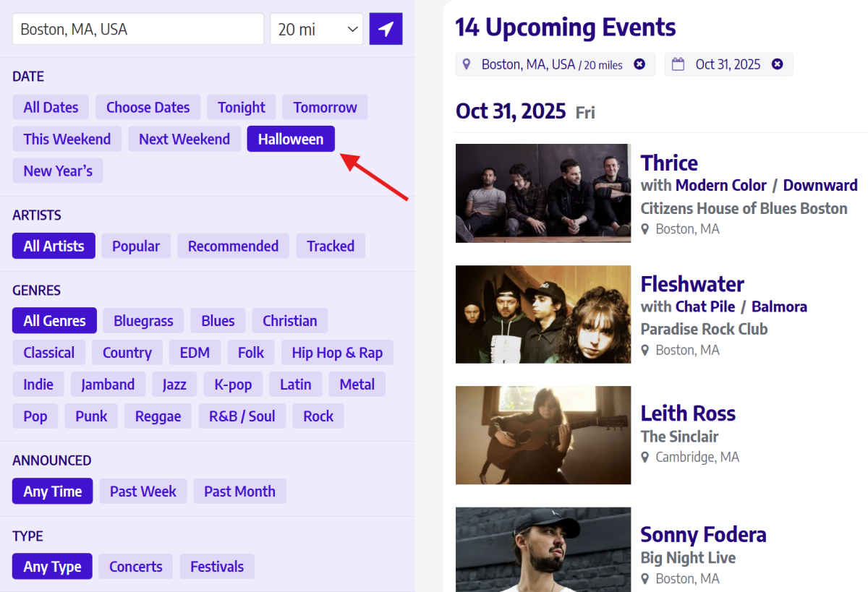The width and height of the screenshot is (868, 592).
Task: Click the Thrice band photo
Action: pos(543,193)
